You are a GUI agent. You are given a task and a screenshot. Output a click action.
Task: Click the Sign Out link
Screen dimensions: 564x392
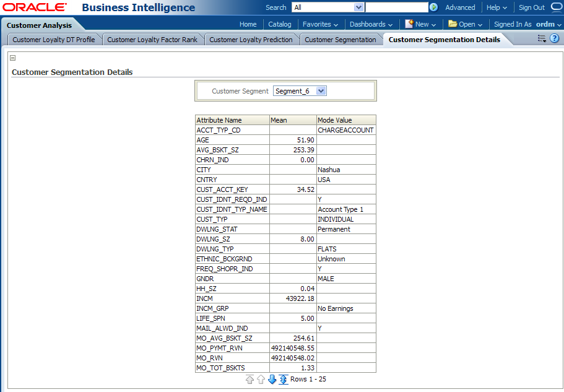point(531,7)
